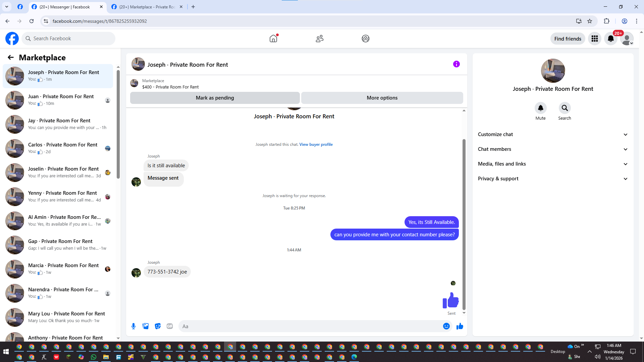Open Juan's Private Room For Rent chat
Image resolution: width=644 pixels, height=362 pixels.
coord(60,100)
